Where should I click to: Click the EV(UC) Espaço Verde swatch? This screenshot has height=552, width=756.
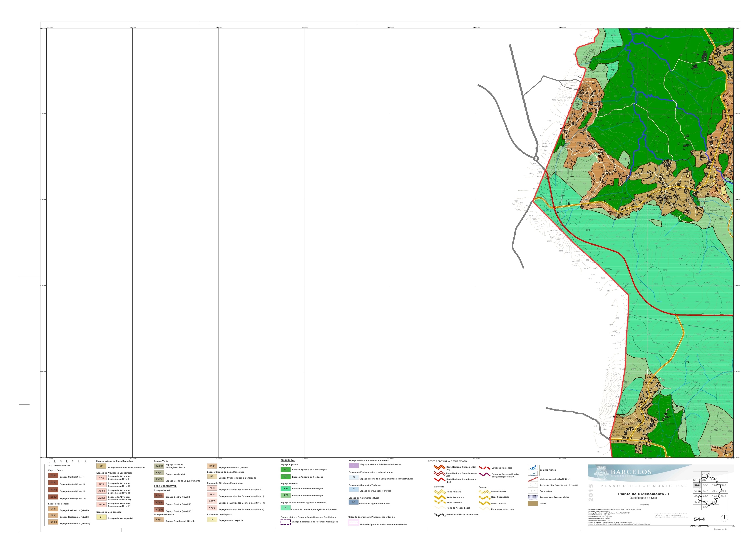pos(159,466)
